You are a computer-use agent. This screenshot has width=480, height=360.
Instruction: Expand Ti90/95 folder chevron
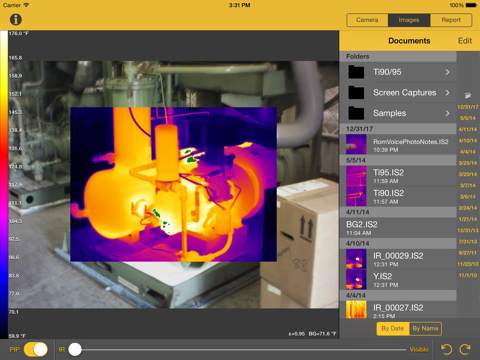[447, 72]
